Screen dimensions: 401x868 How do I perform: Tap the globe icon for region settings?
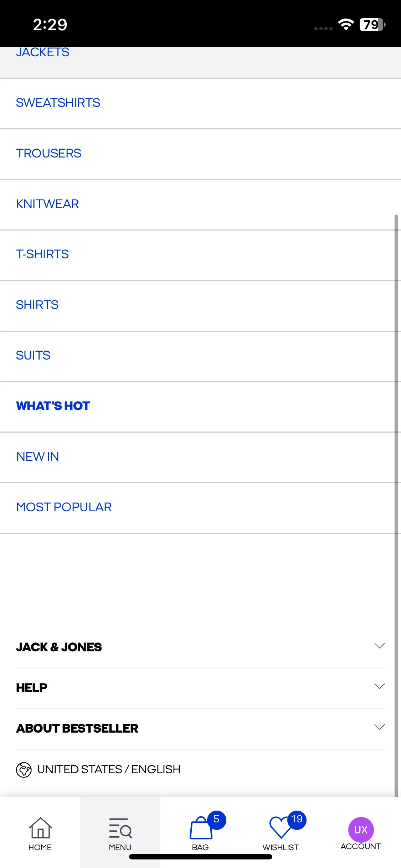24,770
